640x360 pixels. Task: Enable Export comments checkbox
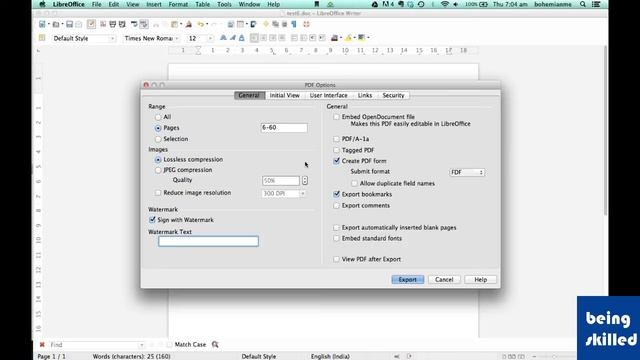coord(336,206)
